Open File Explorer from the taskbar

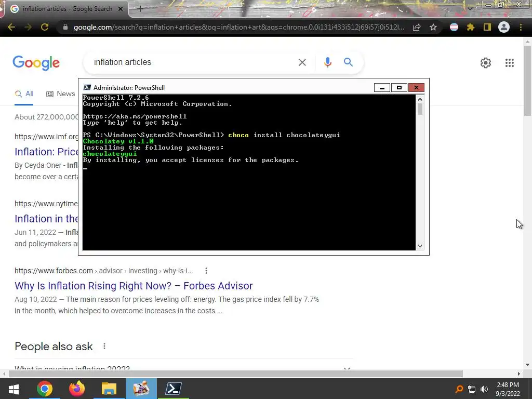(109, 389)
